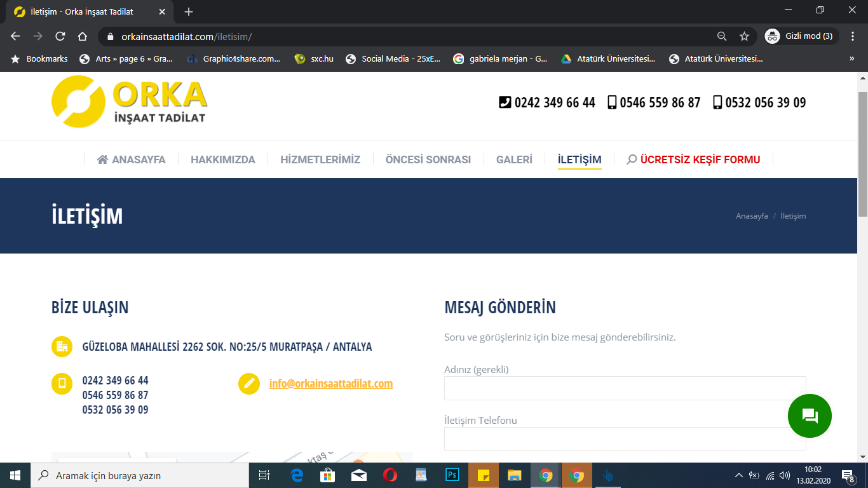Click the volume icon in system tray
This screenshot has width=868, height=488.
[785, 475]
